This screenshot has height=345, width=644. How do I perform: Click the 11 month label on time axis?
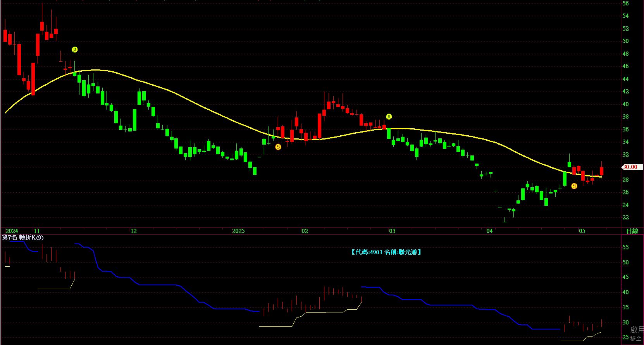36,231
